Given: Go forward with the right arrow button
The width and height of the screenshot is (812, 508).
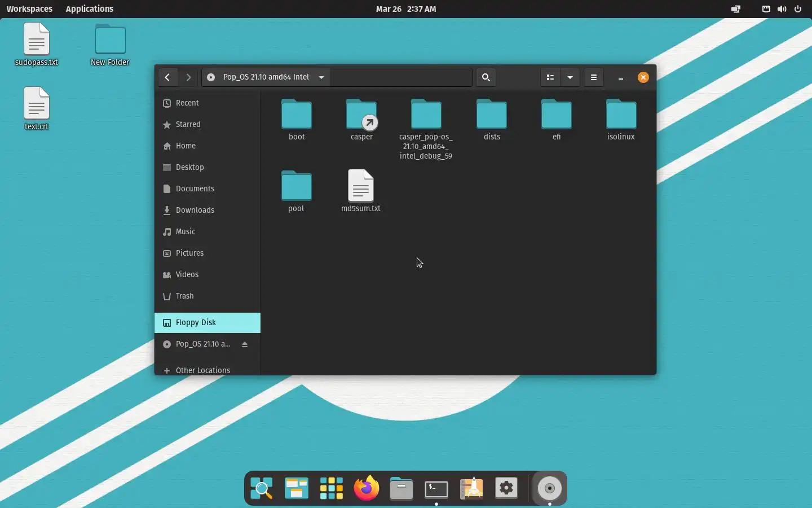Looking at the screenshot, I should tap(188, 77).
